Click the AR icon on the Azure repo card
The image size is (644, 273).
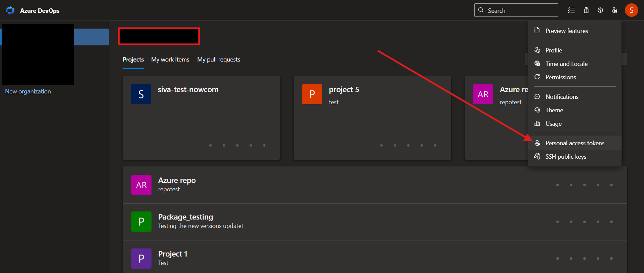coord(483,94)
